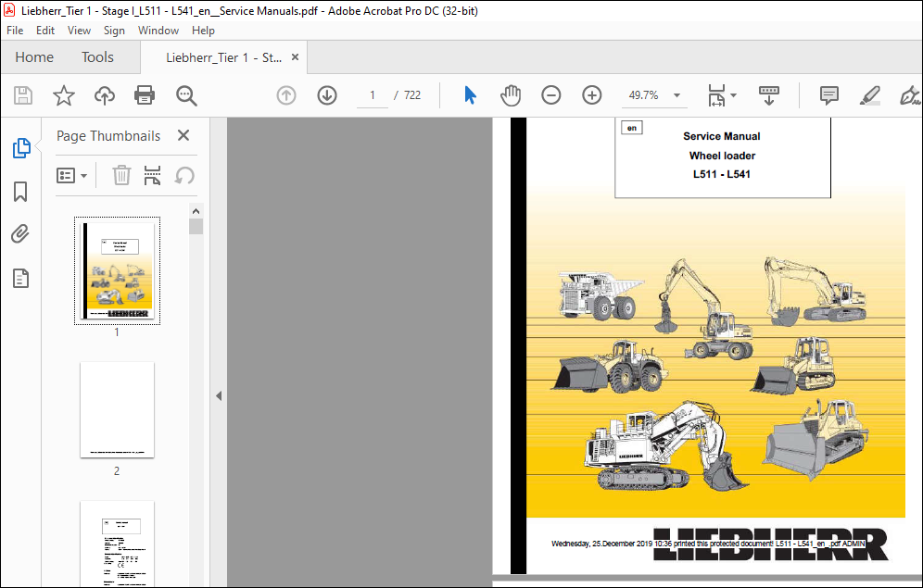Image resolution: width=923 pixels, height=588 pixels.
Task: Show Page Thumbnails panel icon in sidebar
Action: click(x=21, y=148)
